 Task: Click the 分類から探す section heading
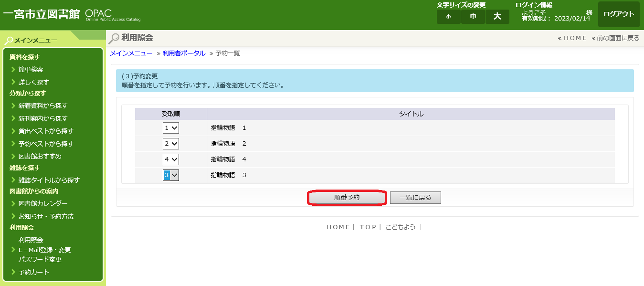[28, 93]
